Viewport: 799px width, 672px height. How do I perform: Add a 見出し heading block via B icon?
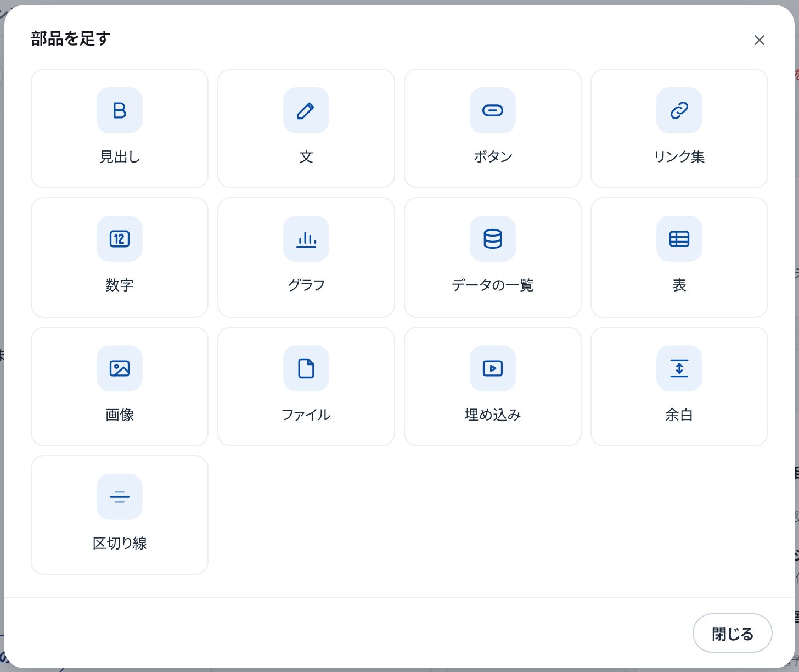[x=120, y=110]
